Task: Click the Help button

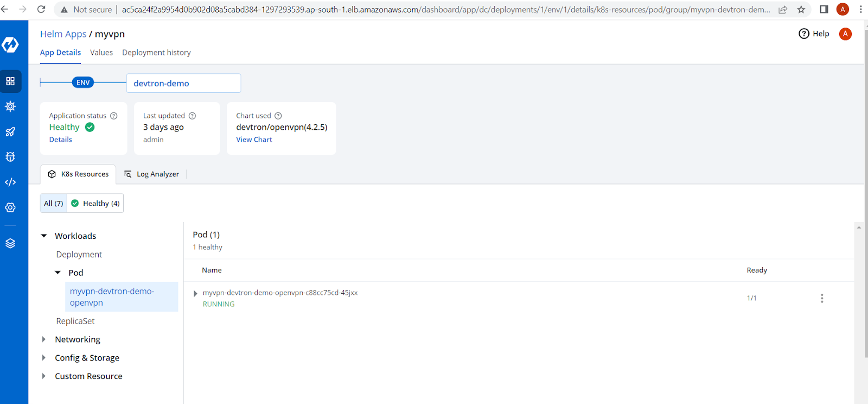Action: 814,34
